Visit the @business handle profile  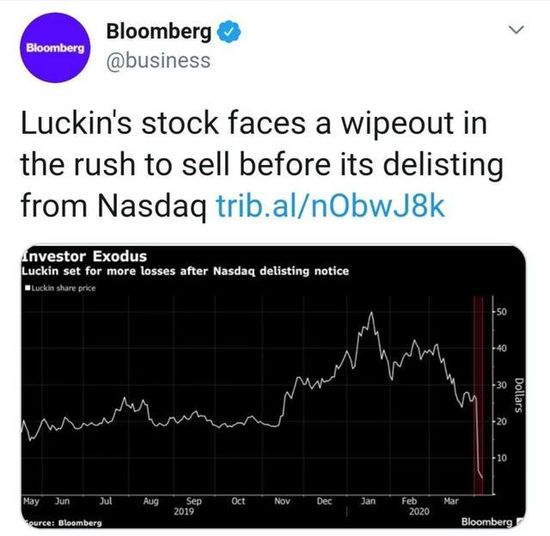tap(158, 60)
